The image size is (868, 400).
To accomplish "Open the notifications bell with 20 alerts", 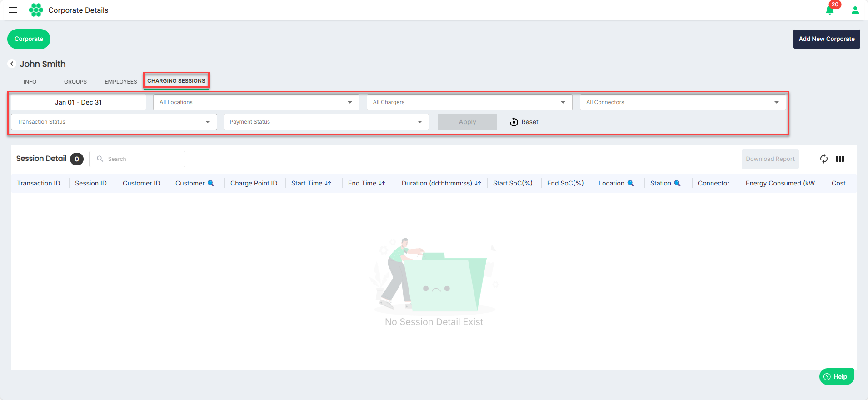I will click(x=830, y=10).
